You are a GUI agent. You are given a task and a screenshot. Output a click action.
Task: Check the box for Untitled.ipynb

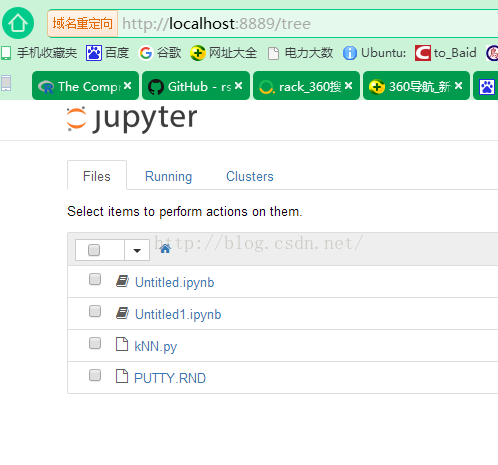point(95,279)
